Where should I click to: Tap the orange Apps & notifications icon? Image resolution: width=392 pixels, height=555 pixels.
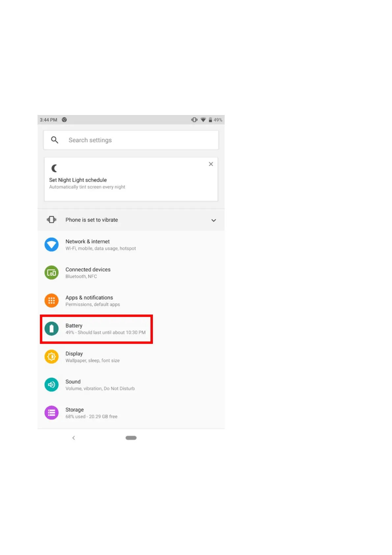tap(51, 301)
